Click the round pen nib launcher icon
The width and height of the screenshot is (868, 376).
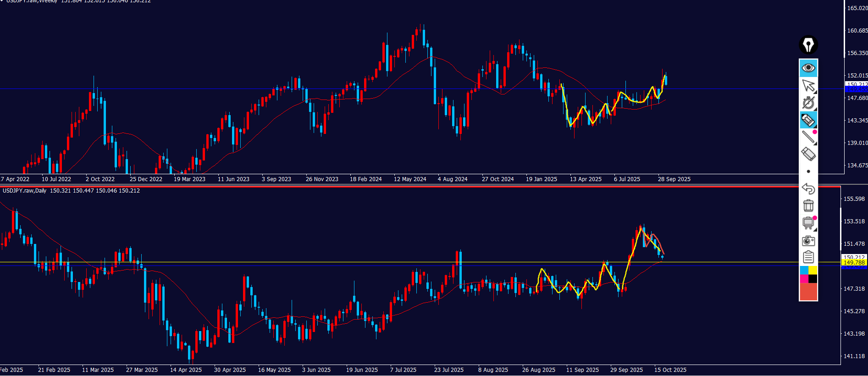coord(808,45)
